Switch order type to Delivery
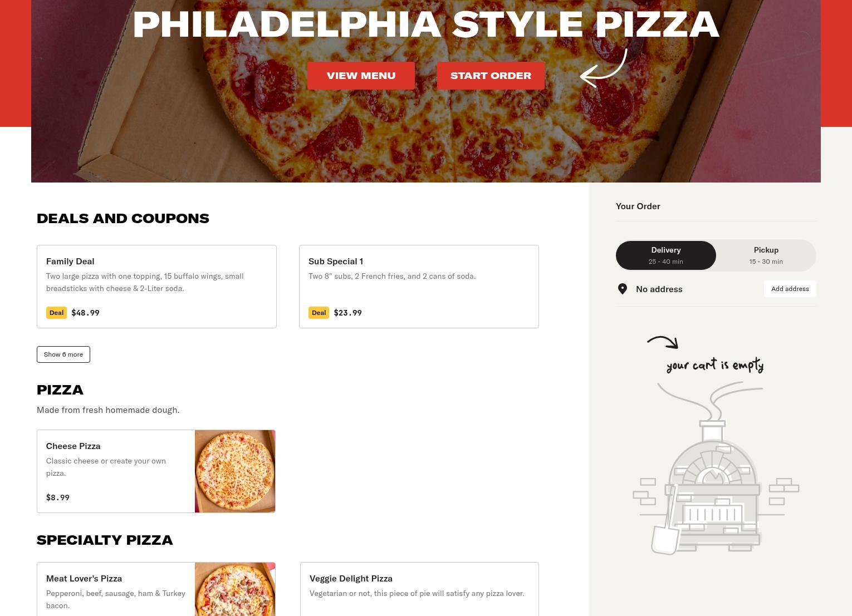 666,255
